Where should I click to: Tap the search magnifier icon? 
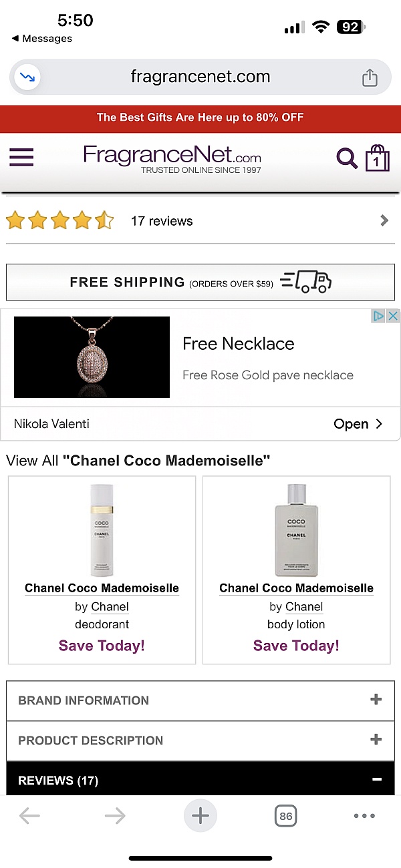(x=346, y=159)
